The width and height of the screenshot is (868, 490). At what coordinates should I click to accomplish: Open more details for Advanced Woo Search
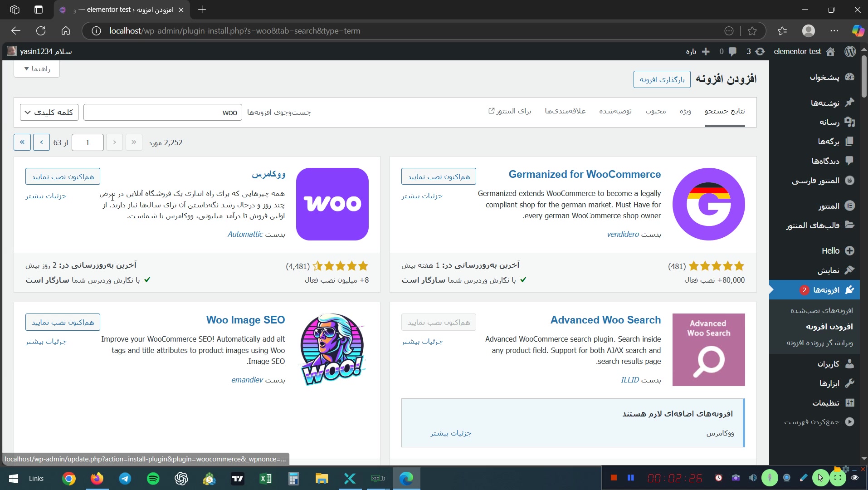422,342
